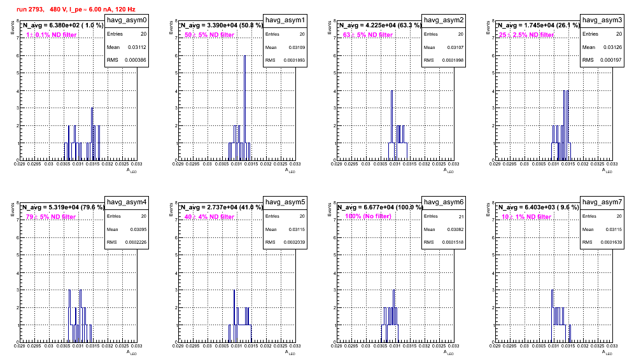Select the havg_asym4 stats box title
This screenshot has height=364, width=634.
(x=127, y=202)
